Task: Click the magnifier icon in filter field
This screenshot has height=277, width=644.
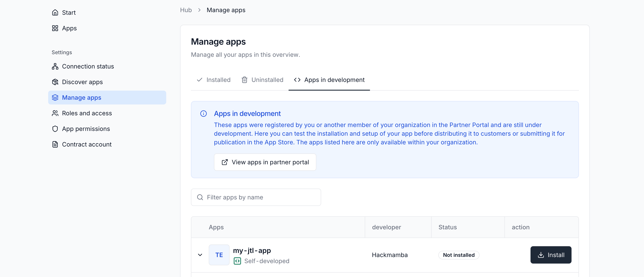Action: [x=200, y=197]
